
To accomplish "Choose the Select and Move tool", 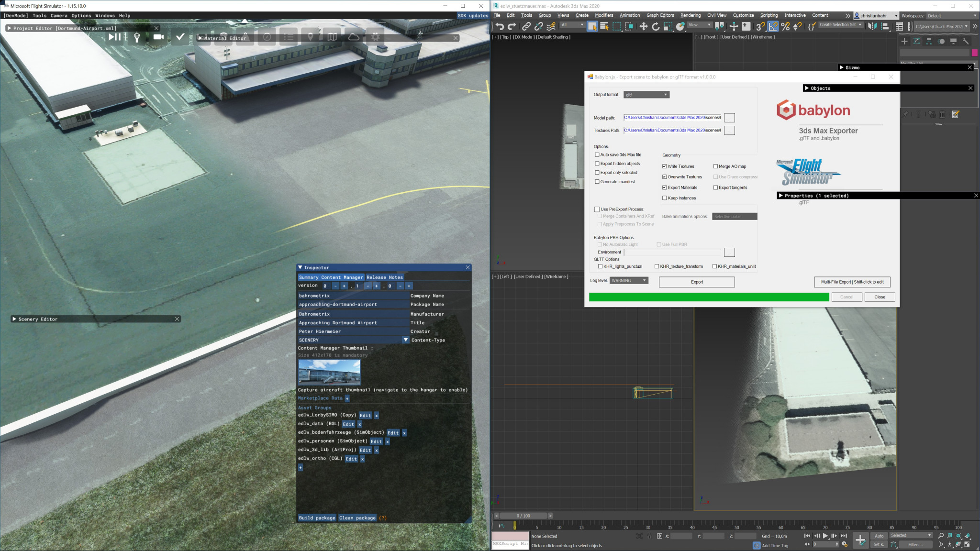I will point(644,26).
